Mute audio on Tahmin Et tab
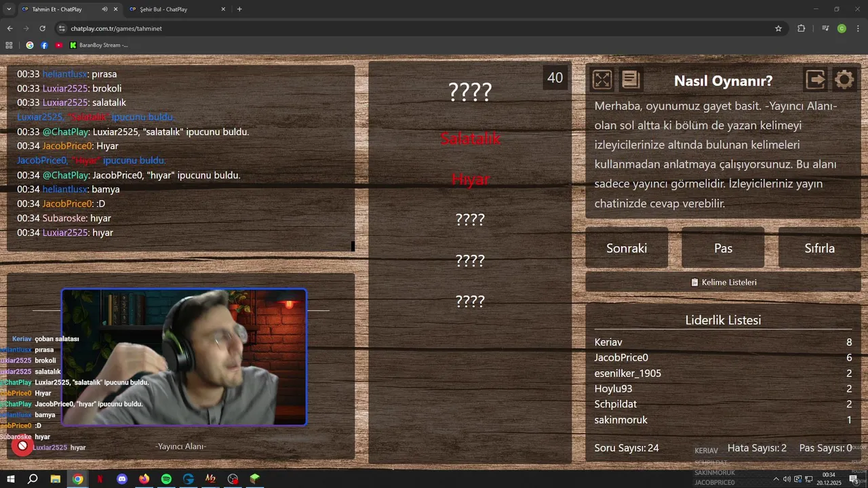Viewport: 868px width, 488px height. point(104,9)
